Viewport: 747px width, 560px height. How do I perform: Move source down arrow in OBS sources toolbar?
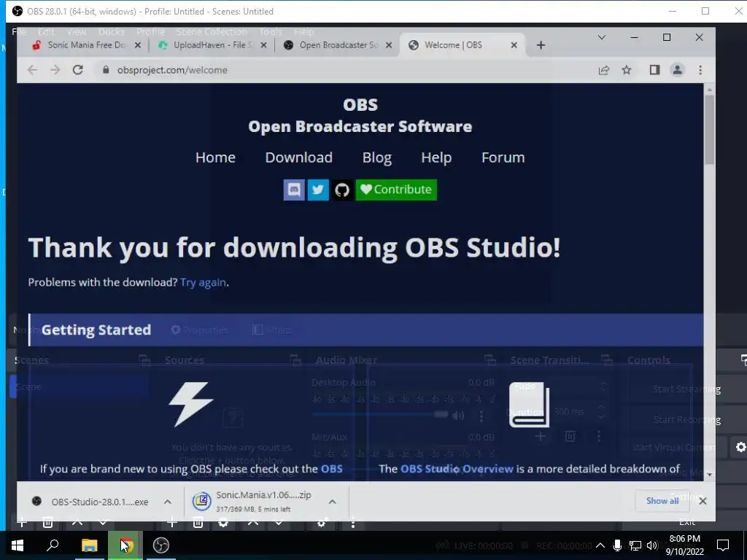tap(279, 522)
